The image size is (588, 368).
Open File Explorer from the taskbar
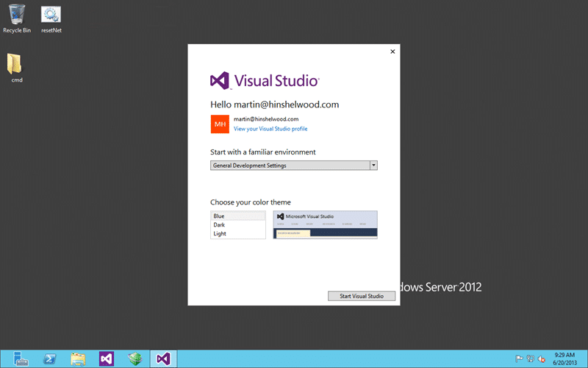[x=78, y=359]
